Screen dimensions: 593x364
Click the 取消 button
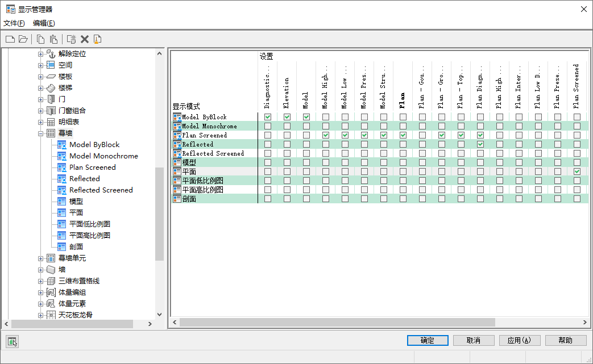click(474, 340)
